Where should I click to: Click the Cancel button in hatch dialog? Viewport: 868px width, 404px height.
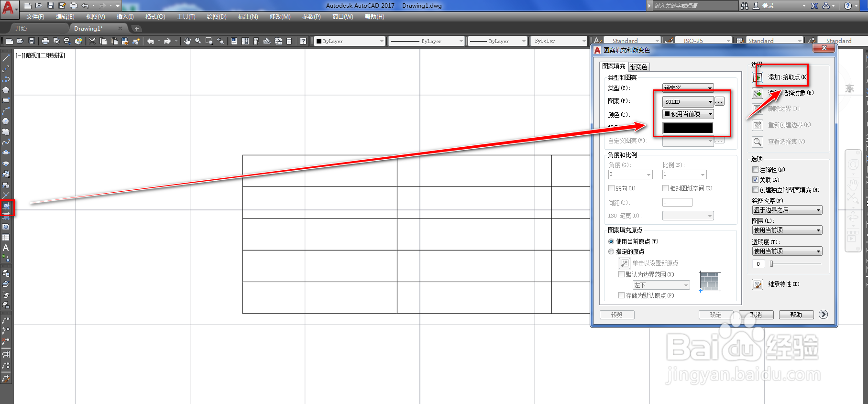756,315
